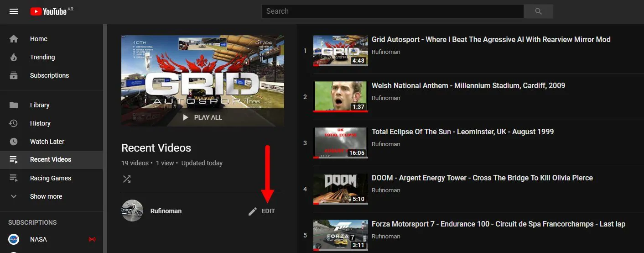
Task: Click the Library folder icon
Action: [x=14, y=105]
